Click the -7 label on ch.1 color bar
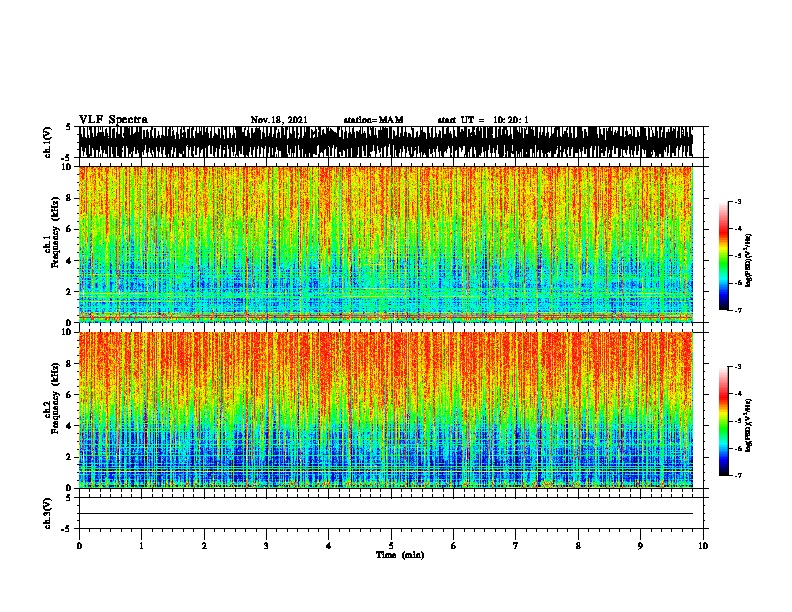 (738, 310)
